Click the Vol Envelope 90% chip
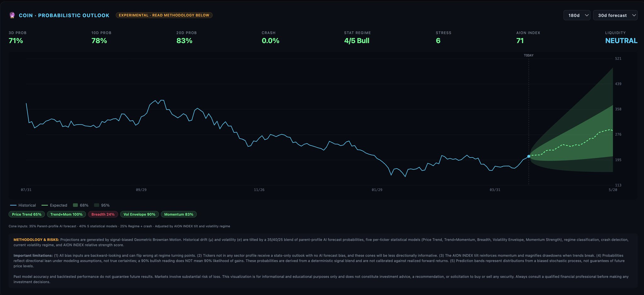Viewport: 644px width, 295px height. 139,214
